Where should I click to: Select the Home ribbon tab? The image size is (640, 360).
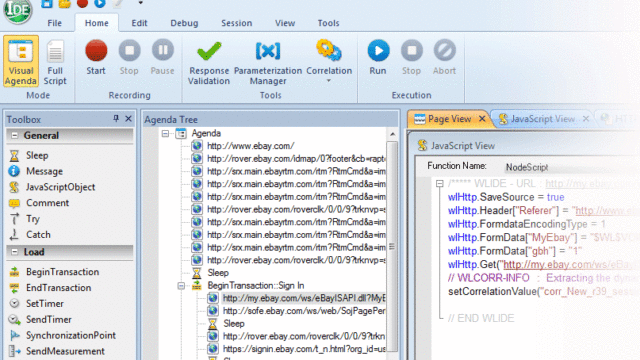(97, 23)
